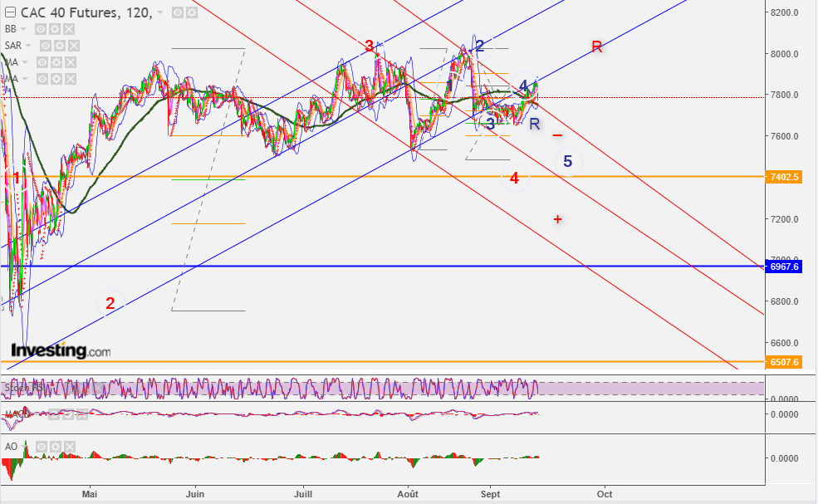This screenshot has width=818, height=504.
Task: Remove the SAR indicator
Action: (74, 46)
